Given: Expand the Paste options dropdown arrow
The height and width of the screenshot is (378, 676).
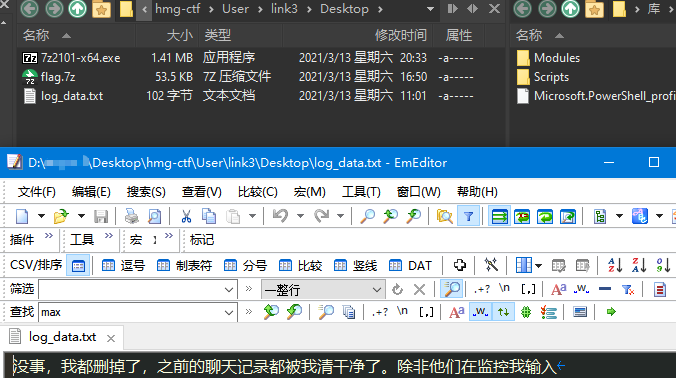Looking at the screenshot, I should click(x=252, y=216).
